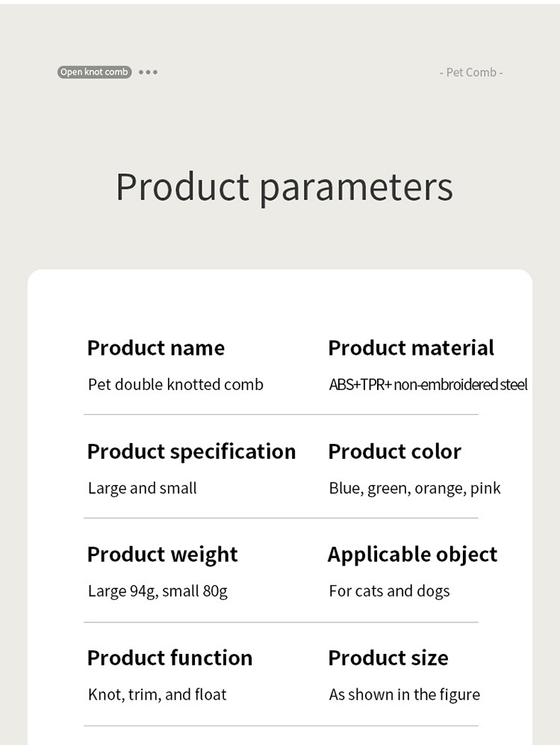Screen dimensions: 560x745
Task: Click the "ABS+TPR+ non-embroidered steel" value
Action: (x=428, y=385)
